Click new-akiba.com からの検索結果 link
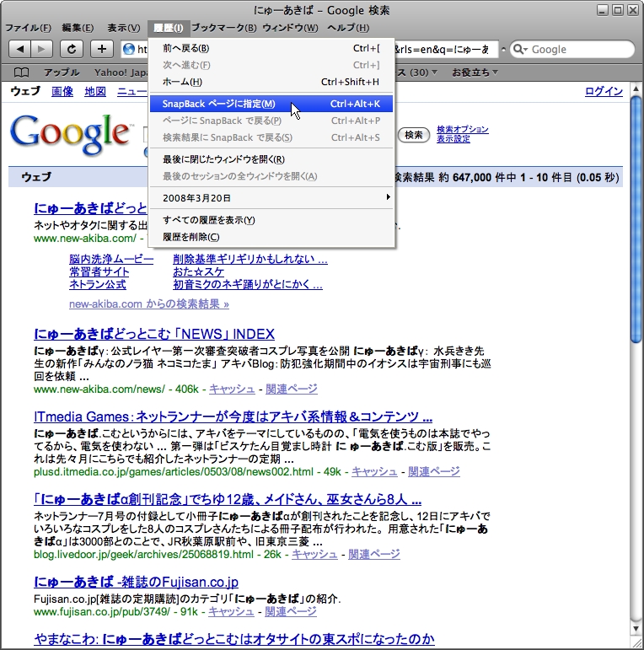 [x=148, y=304]
